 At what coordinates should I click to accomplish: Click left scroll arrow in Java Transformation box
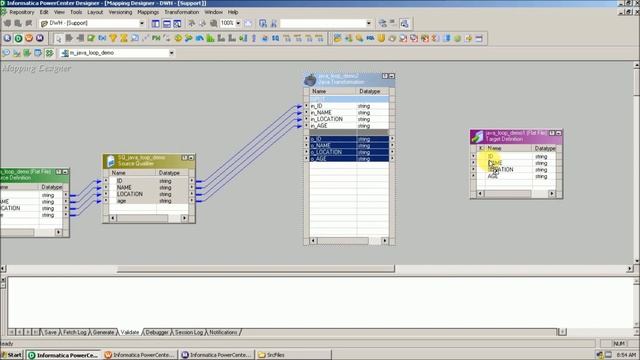point(313,241)
